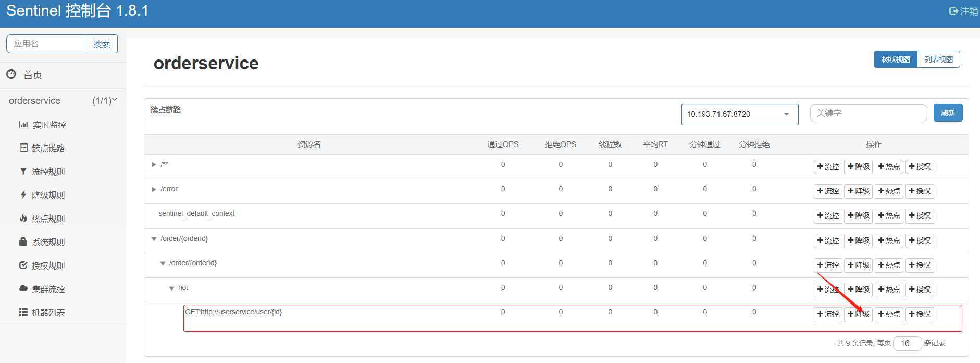Click the logout arrow icon beside 注销

point(954,11)
